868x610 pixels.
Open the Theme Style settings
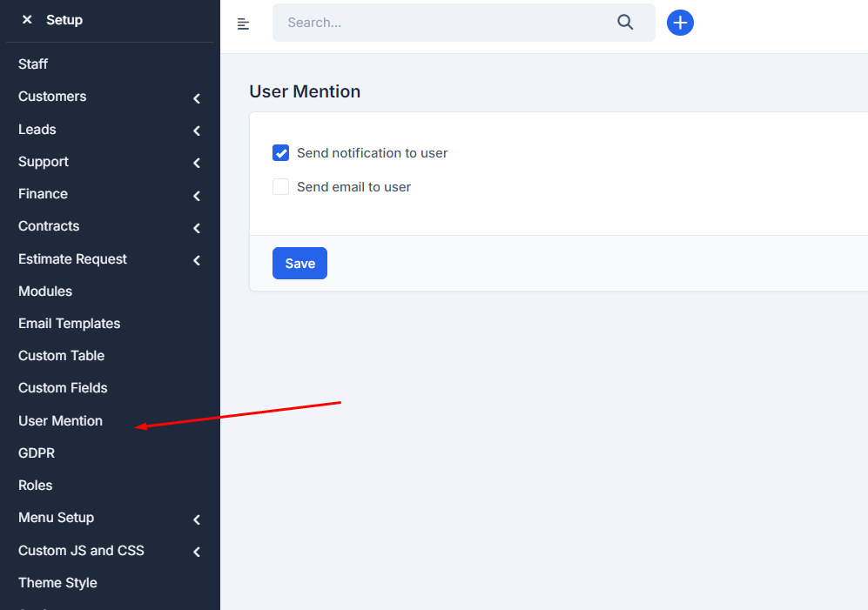[x=57, y=582]
